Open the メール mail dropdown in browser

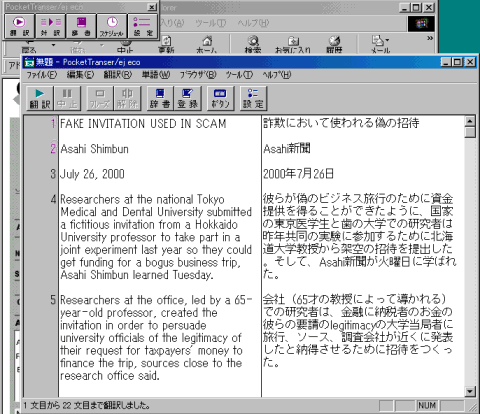point(381,44)
